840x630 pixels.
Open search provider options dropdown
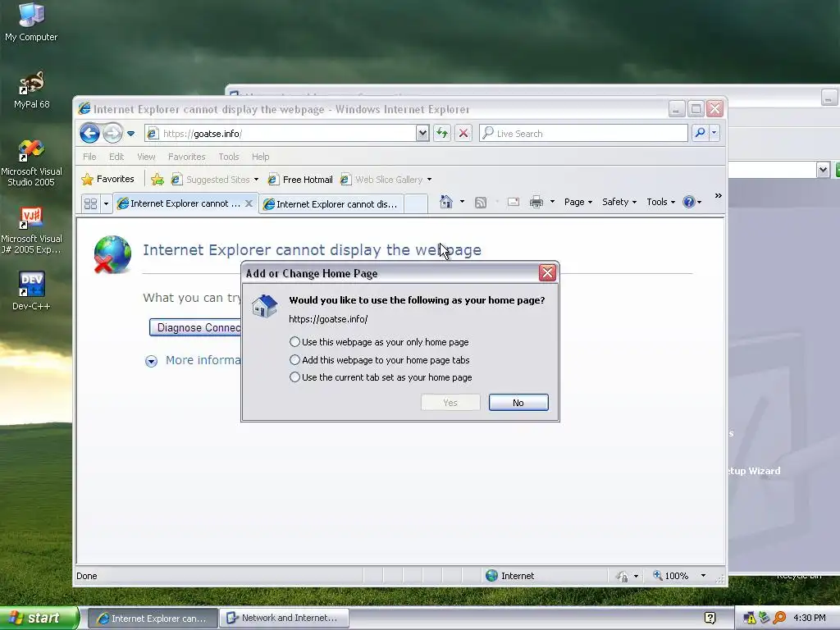click(x=714, y=133)
